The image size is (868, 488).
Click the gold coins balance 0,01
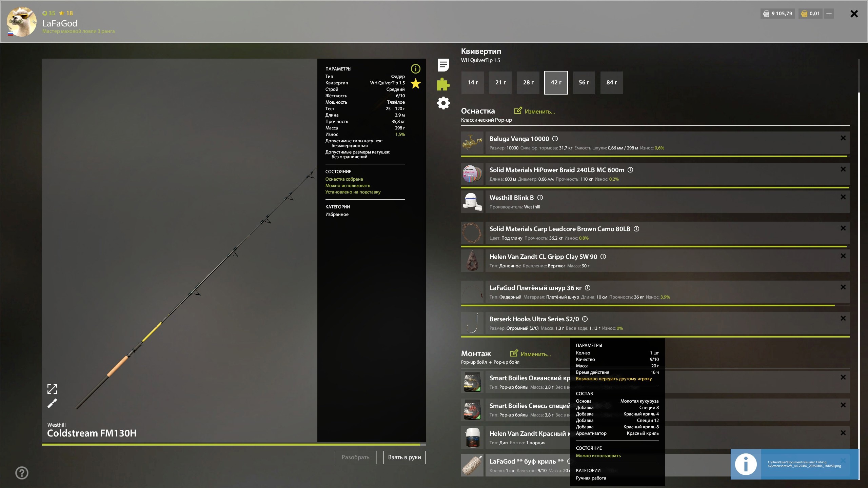click(x=810, y=14)
